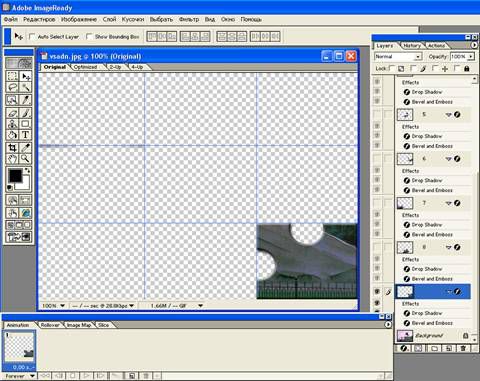Select the Type tool

pyautogui.click(x=25, y=135)
